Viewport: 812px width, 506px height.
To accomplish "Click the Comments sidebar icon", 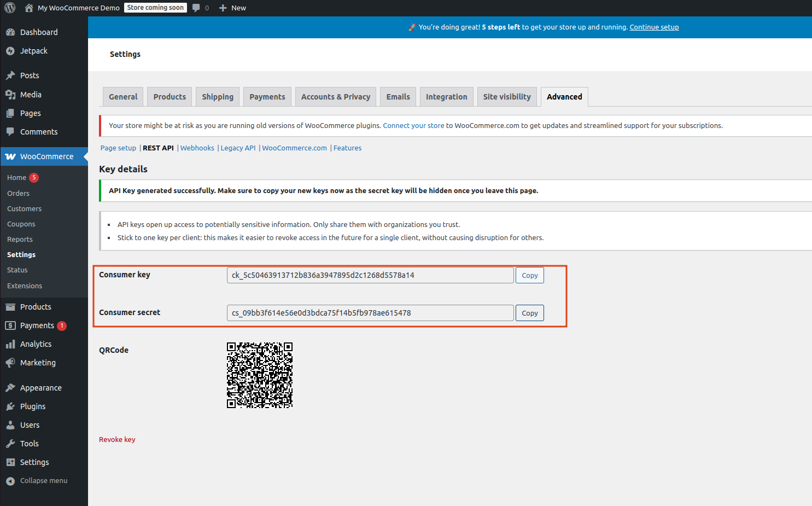I will click(10, 132).
